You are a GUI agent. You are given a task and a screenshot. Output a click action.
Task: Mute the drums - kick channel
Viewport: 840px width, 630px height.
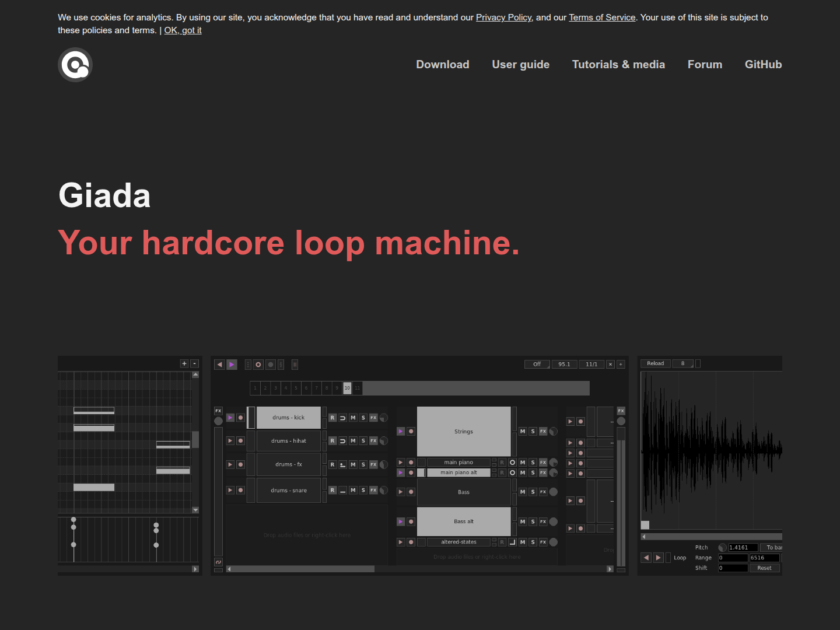(353, 418)
